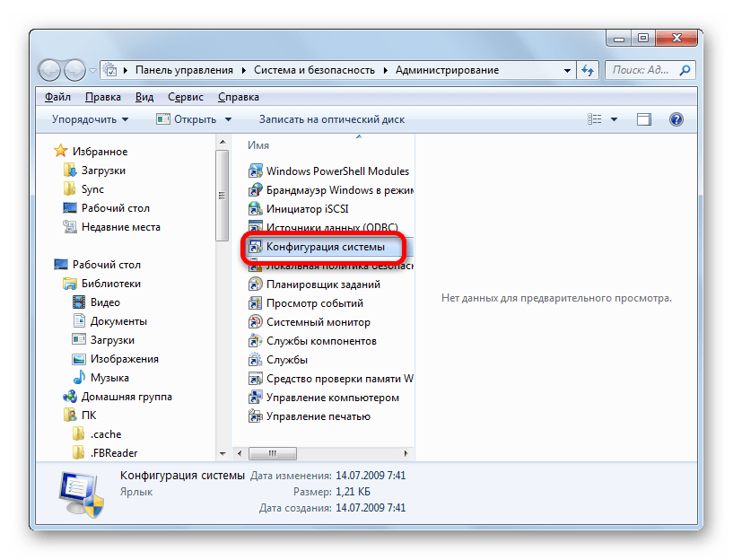Expand the view options dropdown arrow

(614, 119)
